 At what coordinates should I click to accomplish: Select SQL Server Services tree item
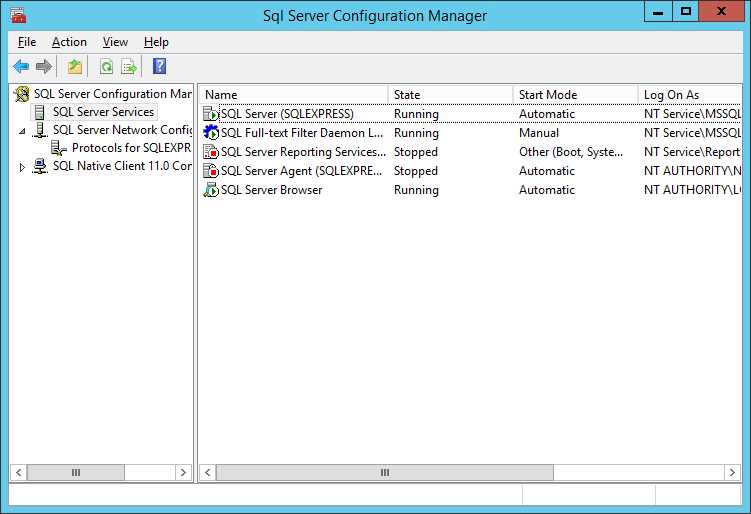tap(103, 112)
